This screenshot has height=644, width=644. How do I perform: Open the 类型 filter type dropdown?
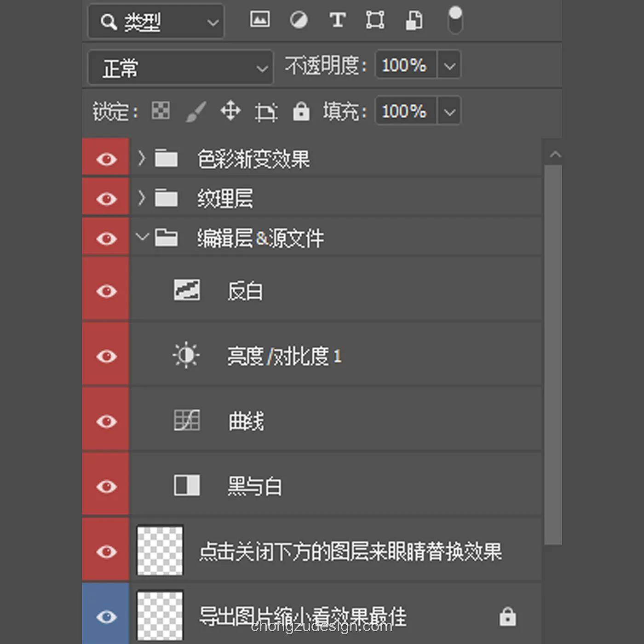pyautogui.click(x=156, y=21)
